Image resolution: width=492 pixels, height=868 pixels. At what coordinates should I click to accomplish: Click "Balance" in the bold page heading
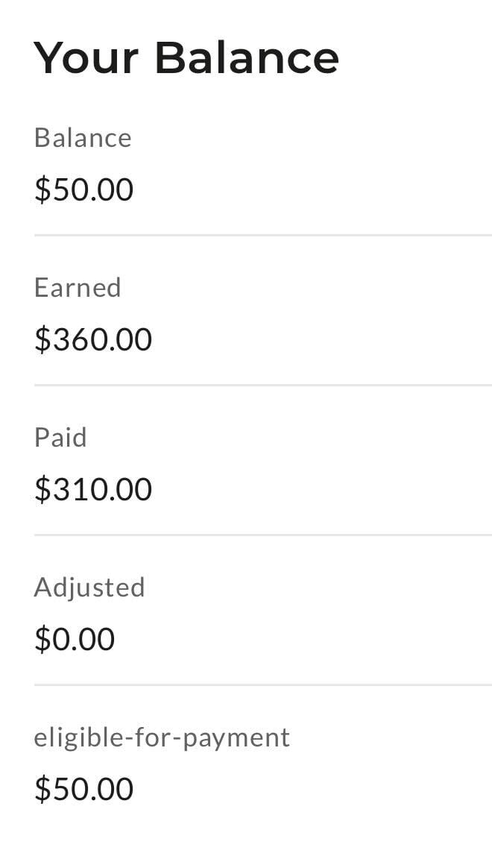coord(247,57)
